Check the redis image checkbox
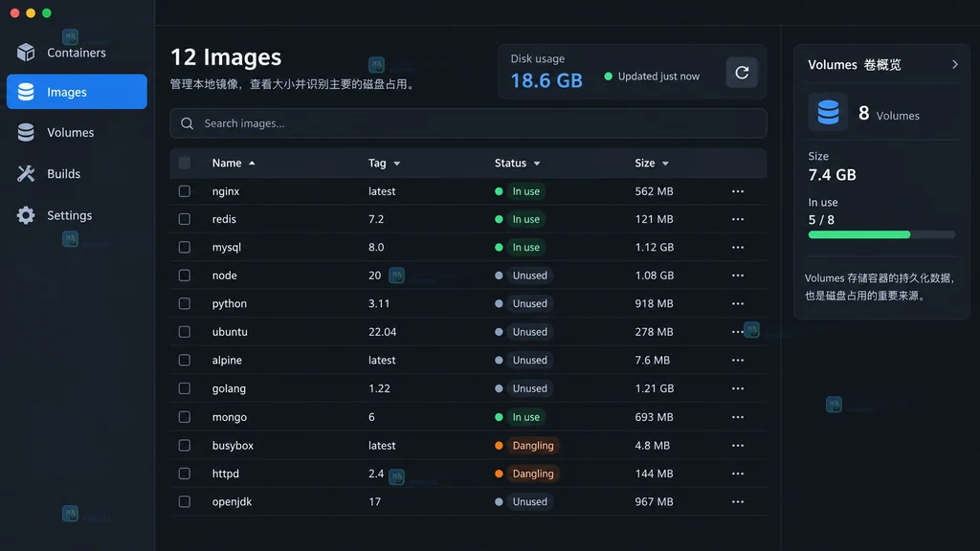Screen dimensions: 980x551 pos(185,219)
